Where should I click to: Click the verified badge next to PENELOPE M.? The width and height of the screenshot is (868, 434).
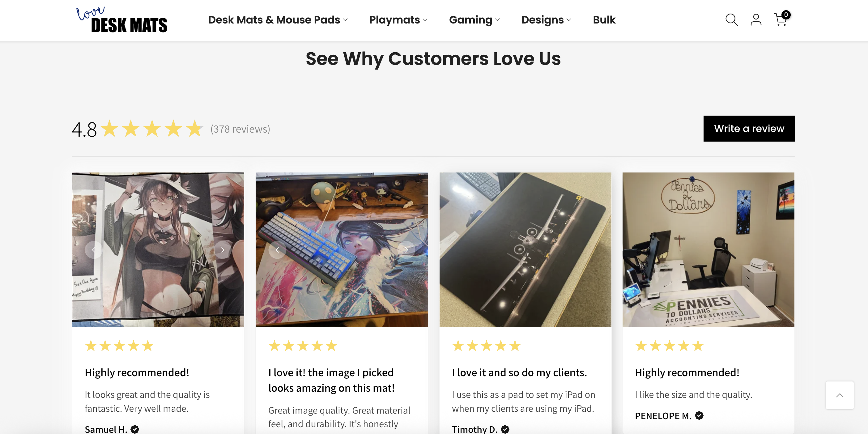699,415
